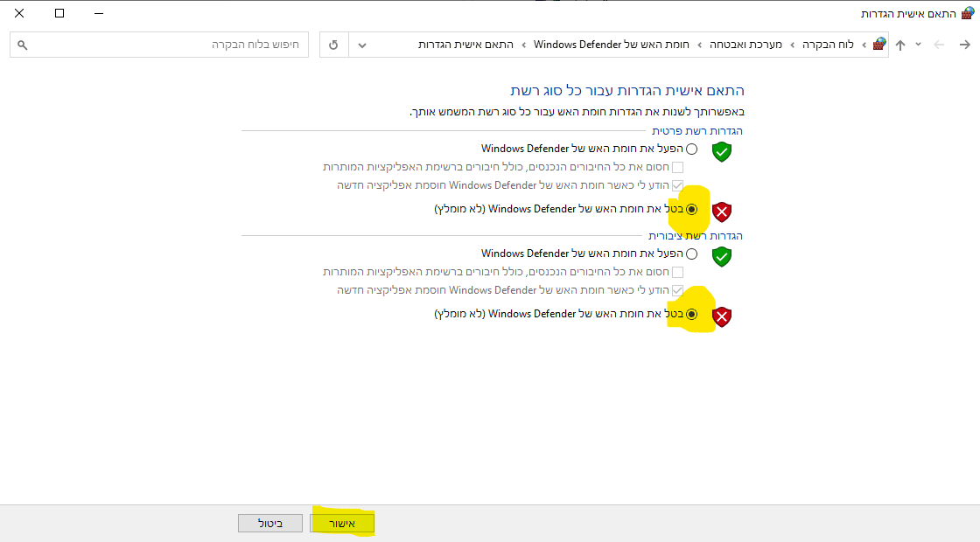The width and height of the screenshot is (980, 542).
Task: Open the 'חומת האש של Windows Defender' breadcrumb
Action: (x=612, y=45)
